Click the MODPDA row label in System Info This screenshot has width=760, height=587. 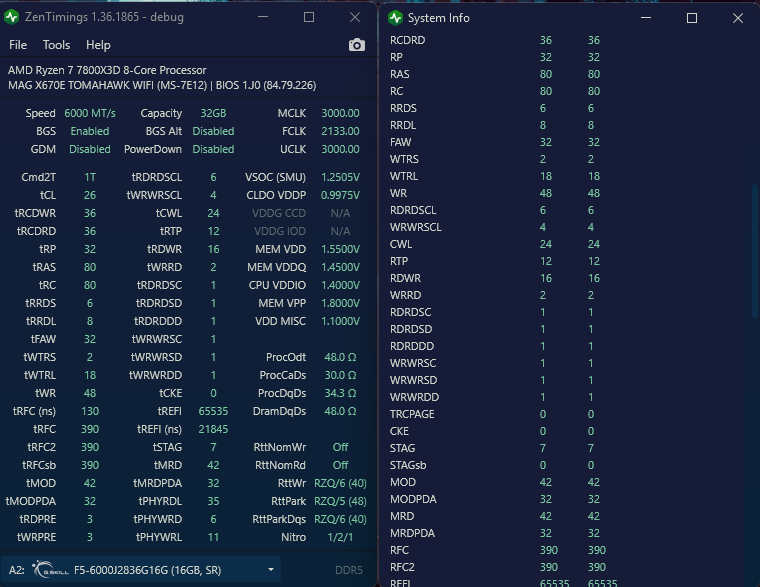pyautogui.click(x=413, y=499)
